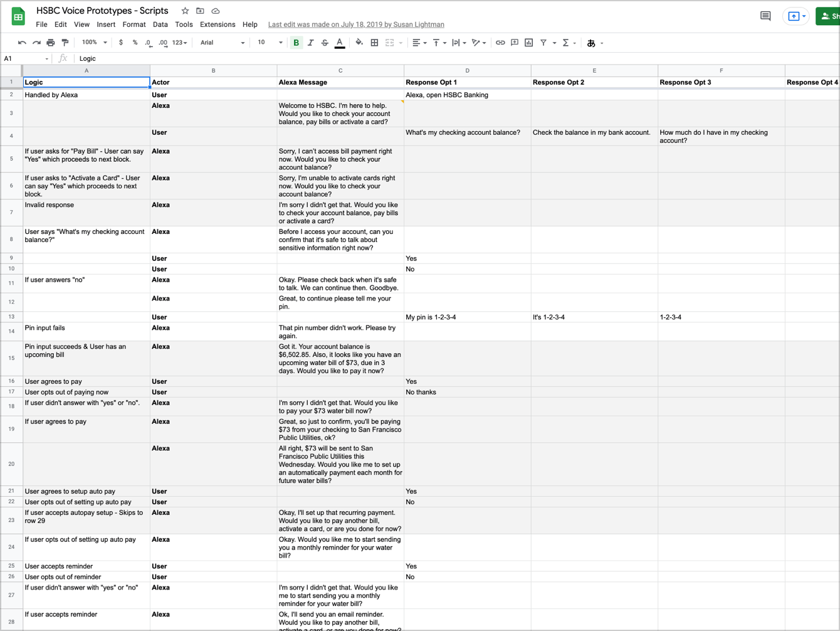Viewport: 840px width, 631px height.
Task: Select the Alexa Message header cell
Action: [x=340, y=82]
